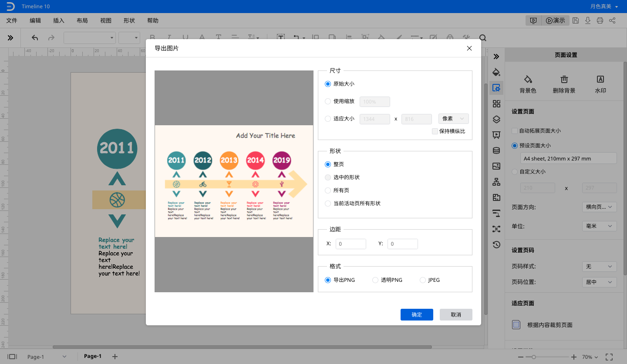Select the 透明PNG format option
Screen dimensions: 627x364
[375, 280]
